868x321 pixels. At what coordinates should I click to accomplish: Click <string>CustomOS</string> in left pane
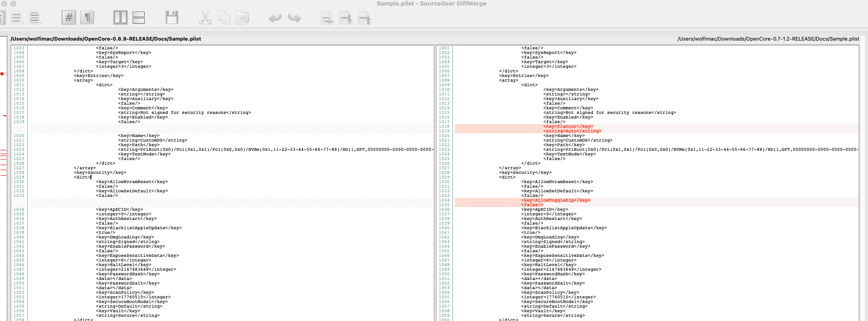click(152, 140)
